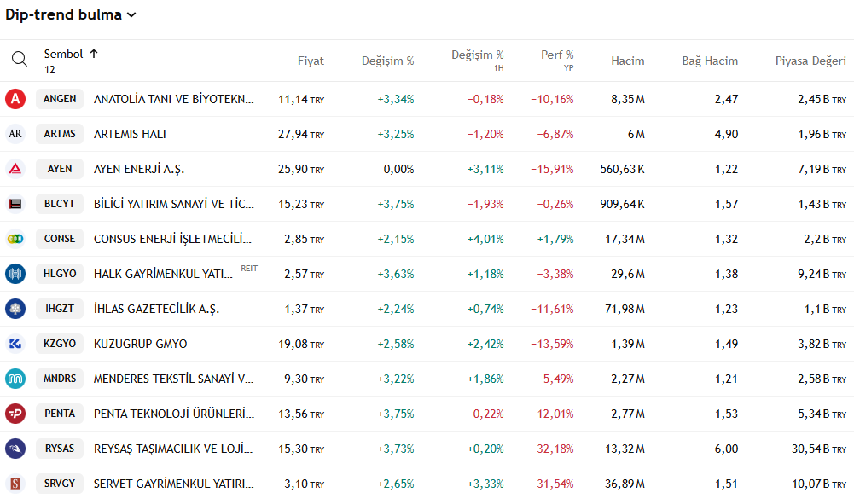Sort by Perf % YP column header
854x504 pixels.
tap(557, 61)
